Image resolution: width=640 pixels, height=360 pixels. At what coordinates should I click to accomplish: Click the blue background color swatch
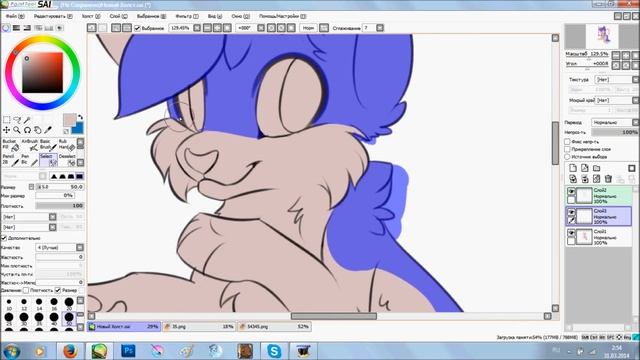[x=78, y=128]
